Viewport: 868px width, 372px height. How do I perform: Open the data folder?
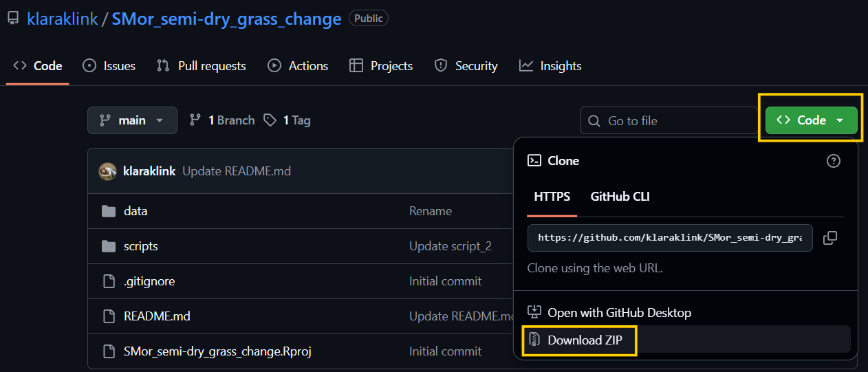click(x=135, y=211)
